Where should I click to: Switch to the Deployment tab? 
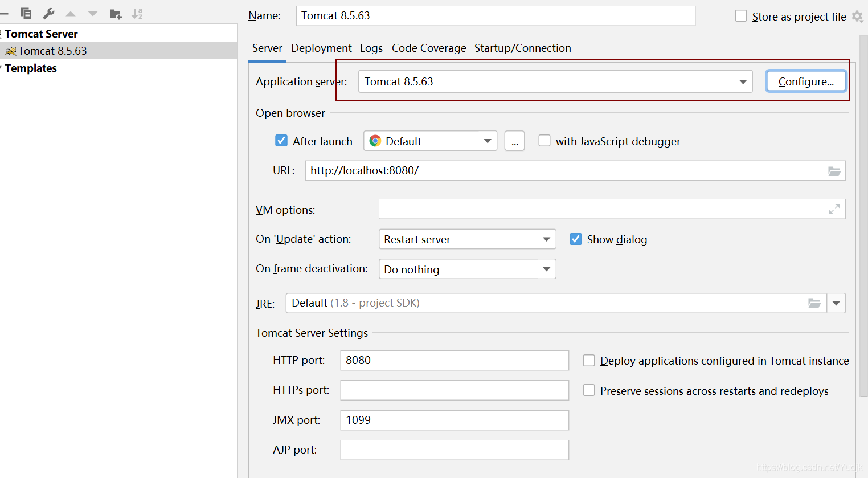[x=321, y=48]
